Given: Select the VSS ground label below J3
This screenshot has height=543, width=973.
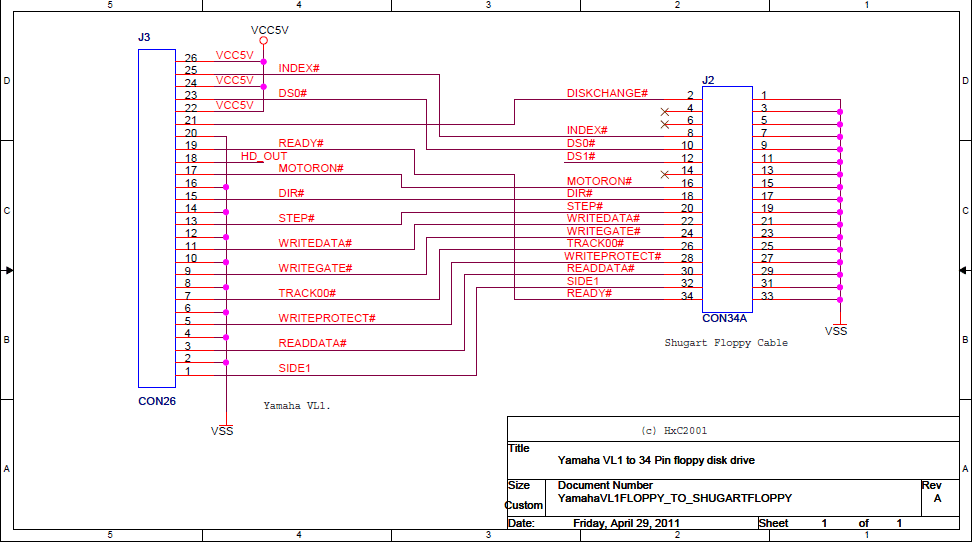Looking at the screenshot, I should 222,431.
